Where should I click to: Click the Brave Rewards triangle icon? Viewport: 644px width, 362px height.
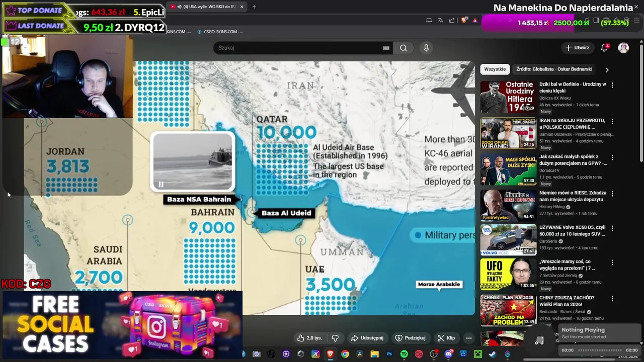pos(475,20)
